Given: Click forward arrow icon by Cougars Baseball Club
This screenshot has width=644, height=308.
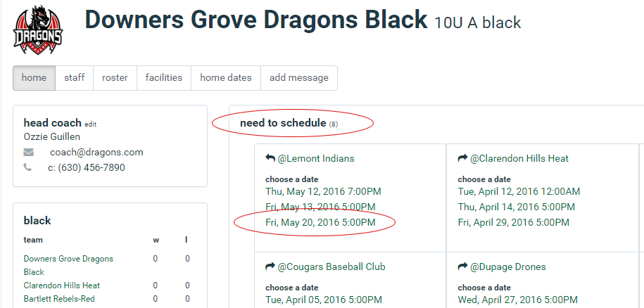Looking at the screenshot, I should pos(270,267).
